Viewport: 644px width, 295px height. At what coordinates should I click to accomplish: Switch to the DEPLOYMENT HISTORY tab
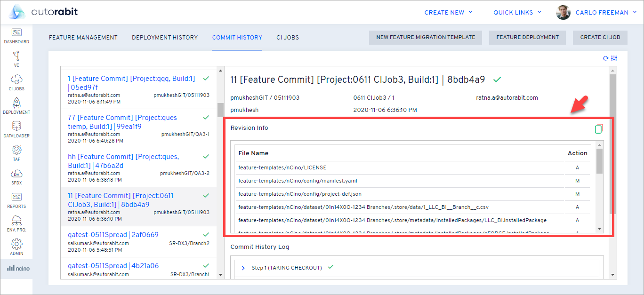click(165, 37)
